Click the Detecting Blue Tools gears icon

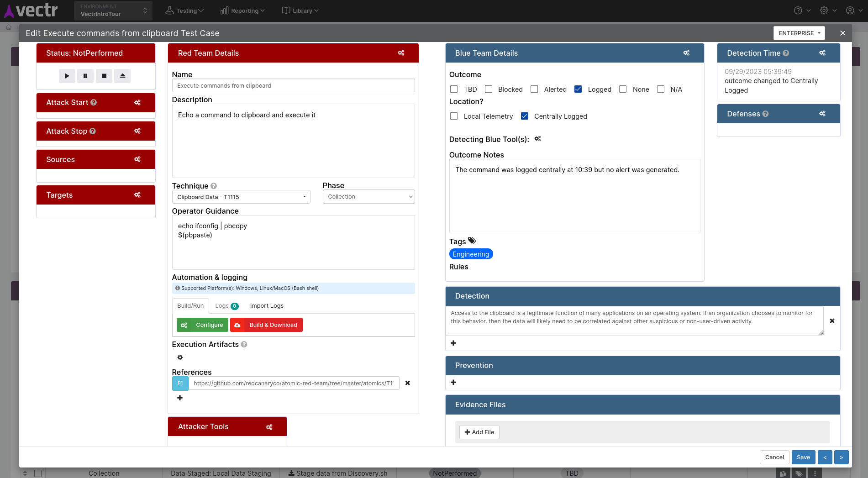pyautogui.click(x=538, y=139)
